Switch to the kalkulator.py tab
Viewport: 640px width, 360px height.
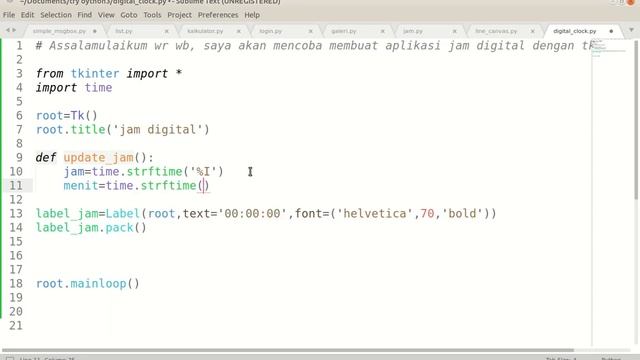coord(205,31)
